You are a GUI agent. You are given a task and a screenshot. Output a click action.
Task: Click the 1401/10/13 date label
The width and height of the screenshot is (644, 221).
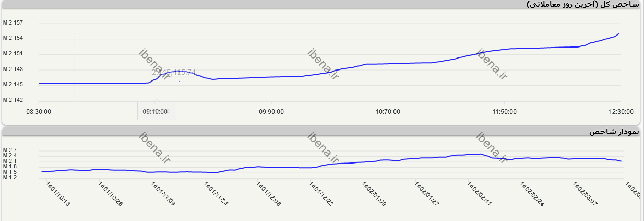(57, 194)
